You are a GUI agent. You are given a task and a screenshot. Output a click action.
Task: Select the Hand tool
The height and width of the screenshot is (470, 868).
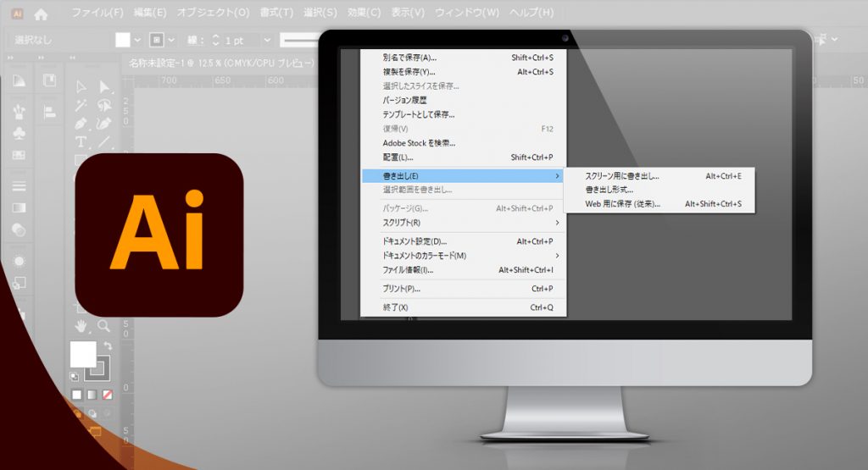[81, 325]
